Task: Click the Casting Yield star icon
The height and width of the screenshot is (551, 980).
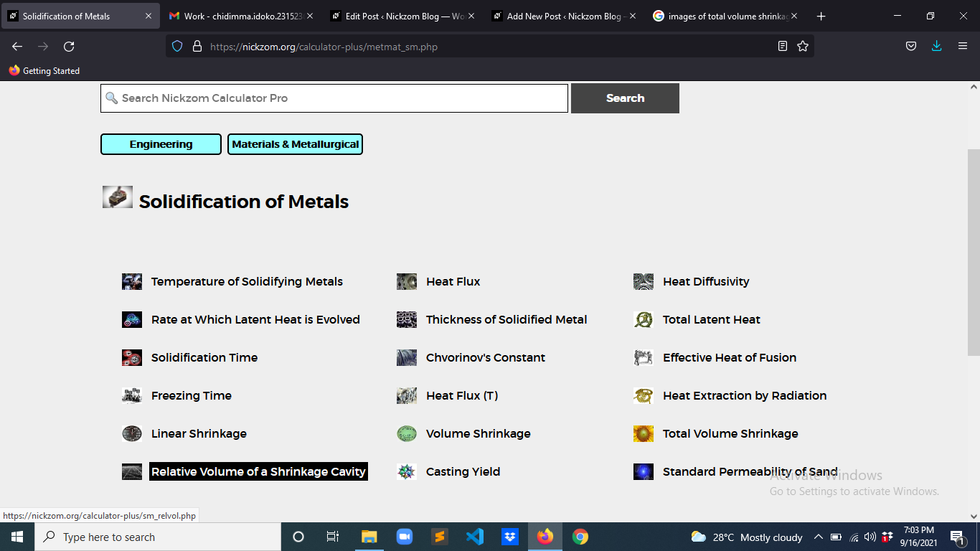Action: (x=407, y=471)
